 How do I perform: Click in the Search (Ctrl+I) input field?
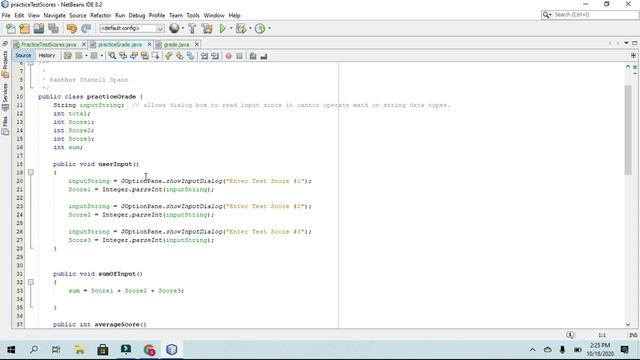(594, 15)
